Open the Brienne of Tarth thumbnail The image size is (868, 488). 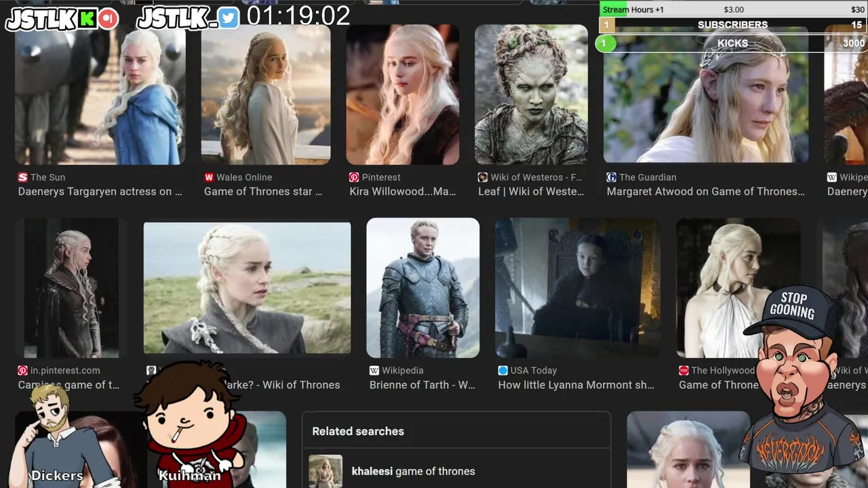[x=423, y=287]
